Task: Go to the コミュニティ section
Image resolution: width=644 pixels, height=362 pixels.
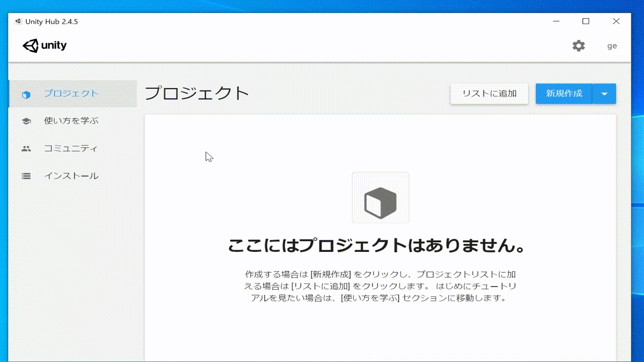Action: (x=73, y=148)
